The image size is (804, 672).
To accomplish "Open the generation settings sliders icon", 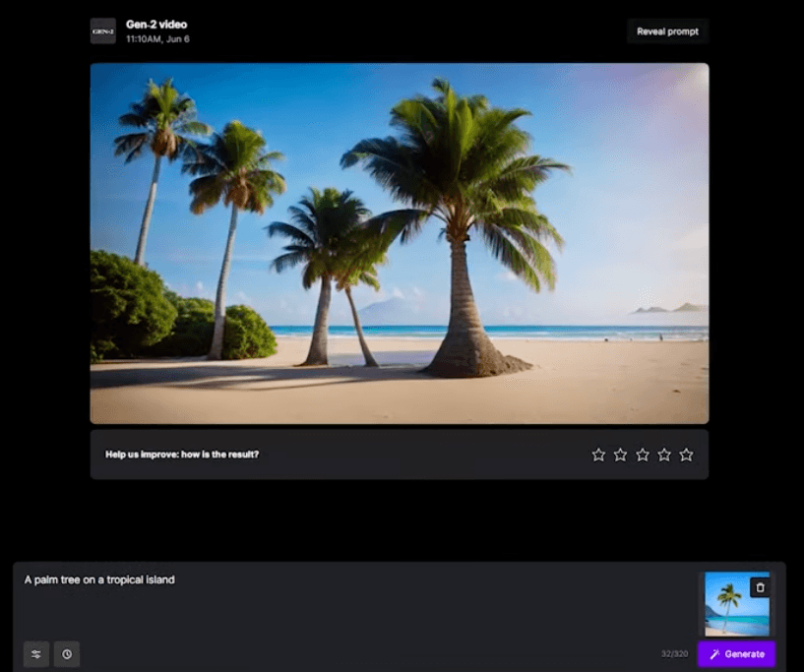I will (36, 654).
